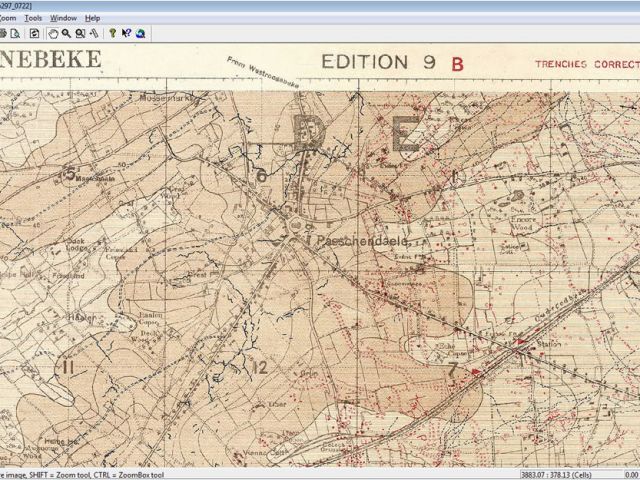
Task: Open the Zoom menu
Action: [7, 18]
